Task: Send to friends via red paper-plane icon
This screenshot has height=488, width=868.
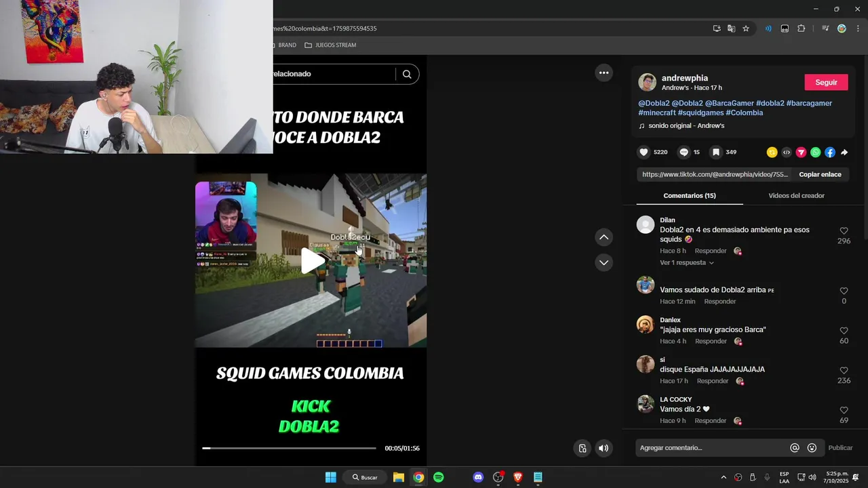Action: pos(801,152)
